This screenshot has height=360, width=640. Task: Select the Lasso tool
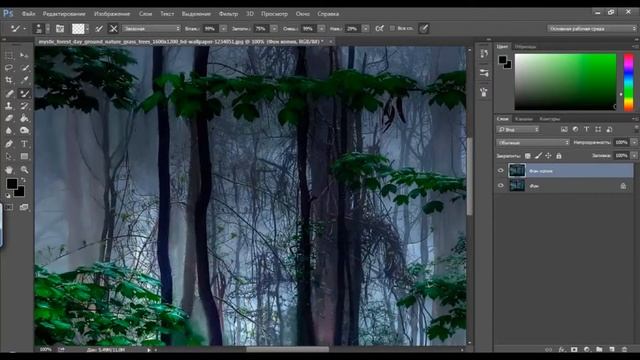9,67
